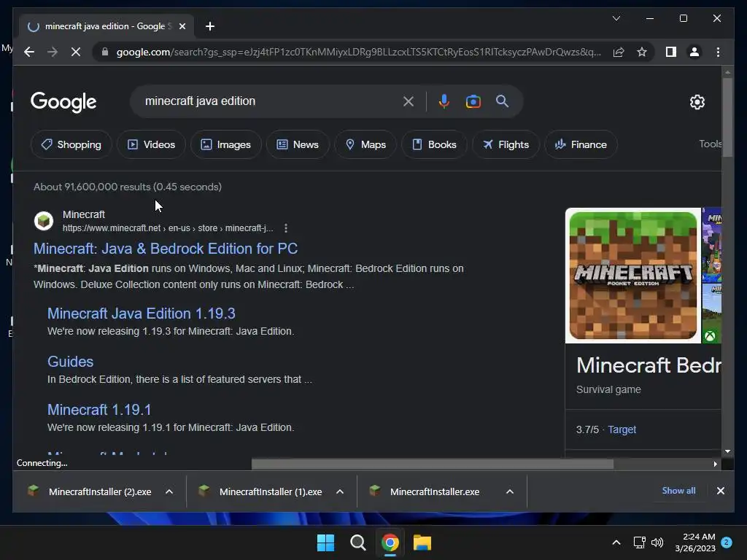Viewport: 747px width, 560px height.
Task: Open the network icon in system tray
Action: pyautogui.click(x=639, y=542)
